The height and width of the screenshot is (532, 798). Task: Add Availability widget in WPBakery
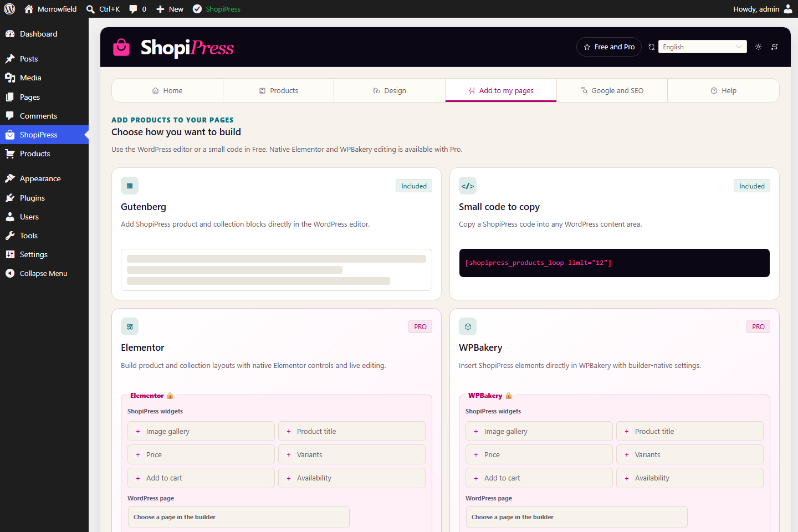690,478
